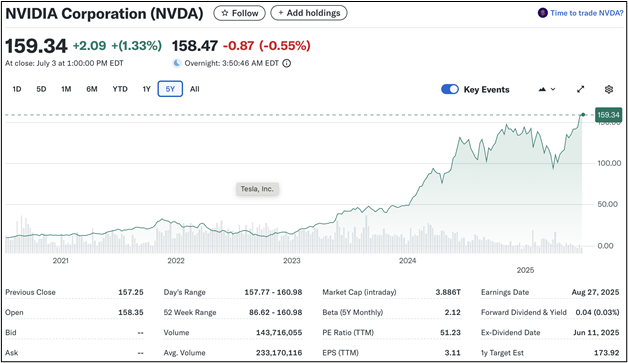Image resolution: width=628 pixels, height=363 pixels.
Task: Click the 2023 x-axis label
Action: [292, 261]
